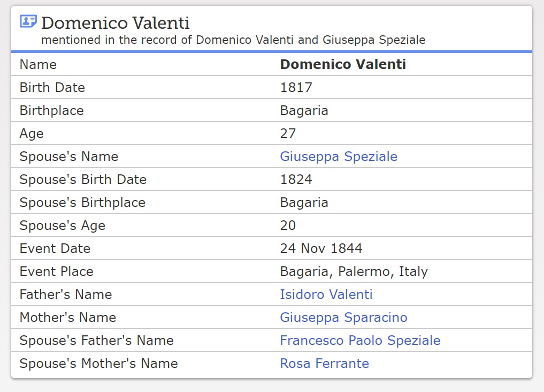Viewport: 544px width, 392px height.
Task: Click the Mother's Name field label
Action: (68, 318)
